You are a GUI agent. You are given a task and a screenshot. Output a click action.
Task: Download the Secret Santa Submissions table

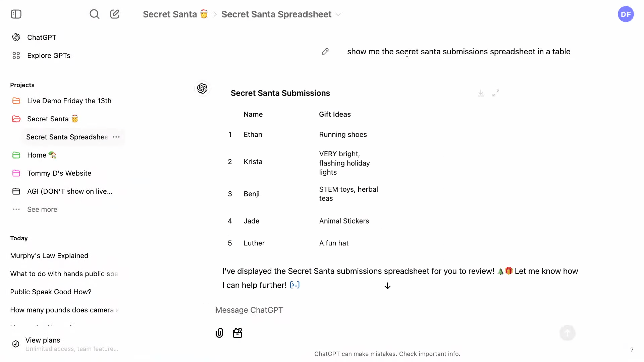[481, 93]
